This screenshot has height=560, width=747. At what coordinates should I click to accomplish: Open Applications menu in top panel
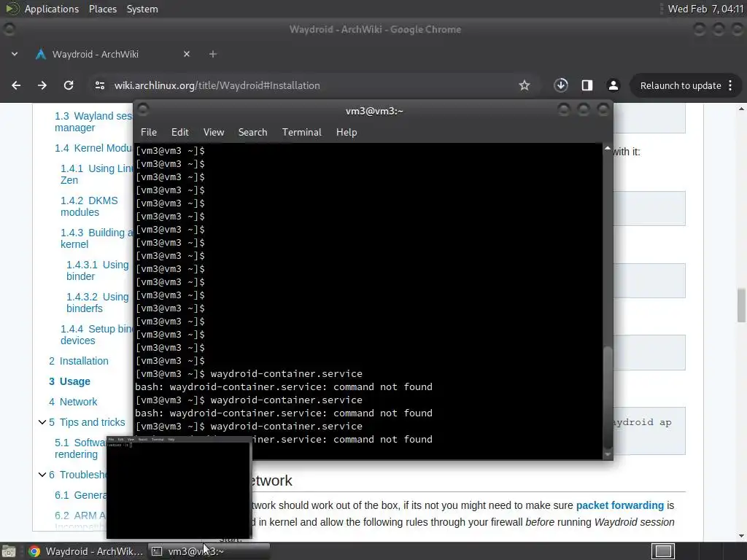pos(52,9)
